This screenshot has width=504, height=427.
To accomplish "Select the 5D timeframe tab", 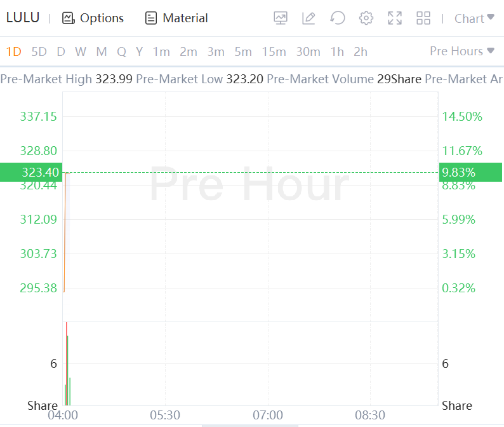I will [39, 51].
